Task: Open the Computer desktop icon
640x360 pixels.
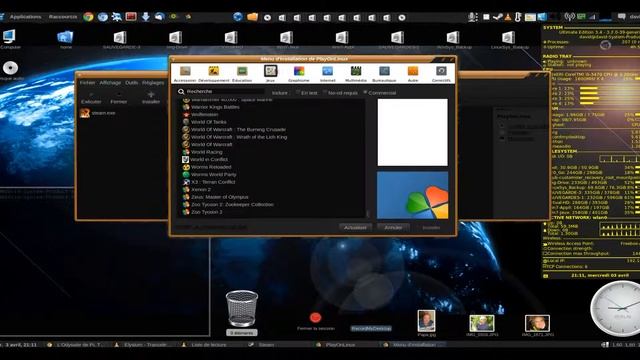Action: 9,39
